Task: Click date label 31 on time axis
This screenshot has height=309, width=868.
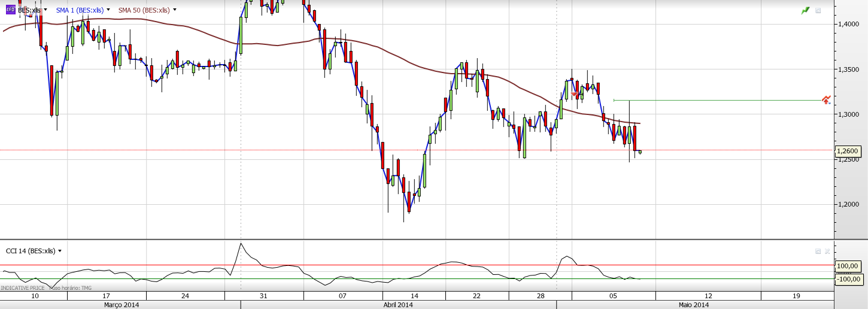Action: point(263,296)
